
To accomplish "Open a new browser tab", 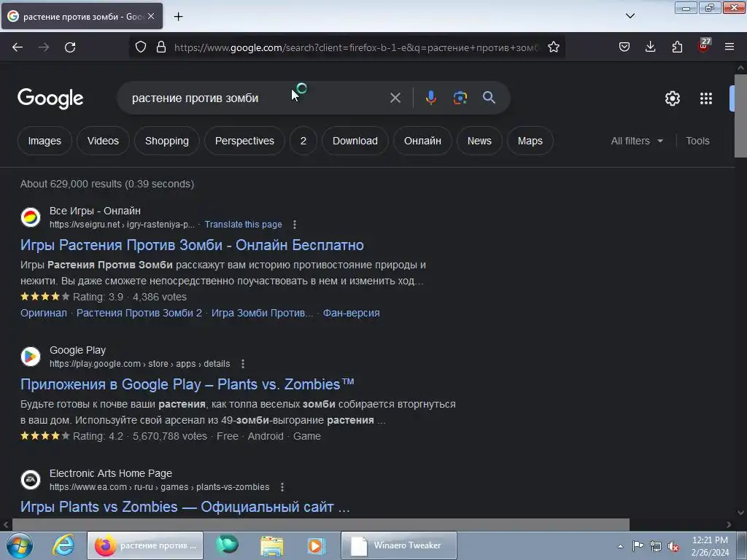I will pyautogui.click(x=178, y=17).
